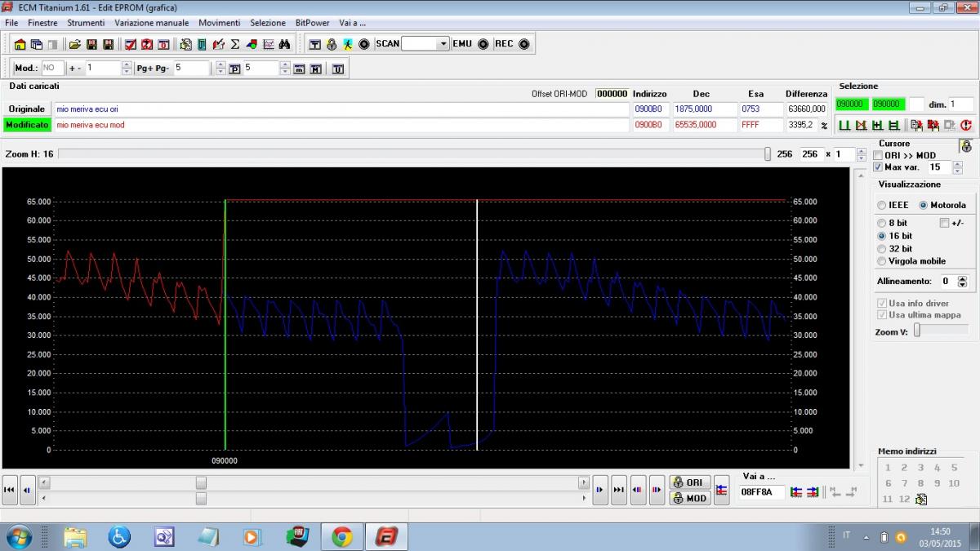Open the SCAN dropdown list
Screen dimensions: 980x551
click(443, 44)
